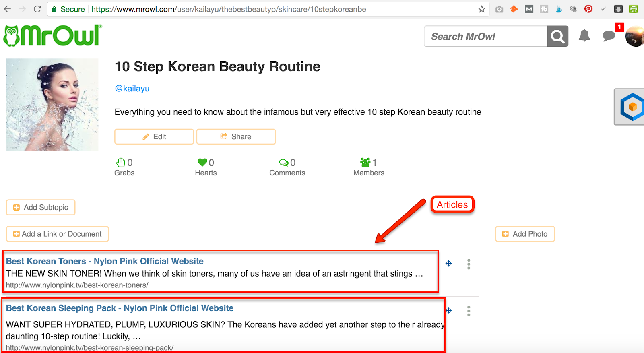Open options menu for Best Korean Toners
Viewport: 644px width, 353px height.
coord(469,264)
